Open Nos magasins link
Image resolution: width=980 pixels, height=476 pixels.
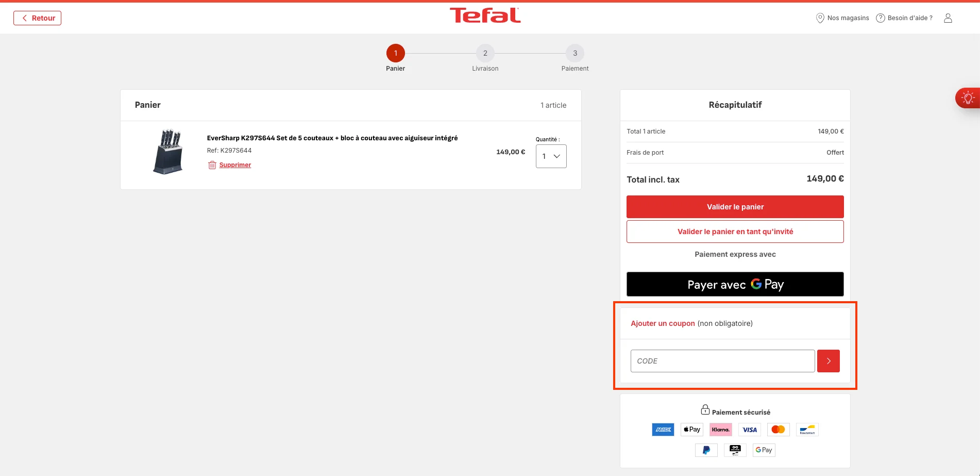[x=848, y=18]
